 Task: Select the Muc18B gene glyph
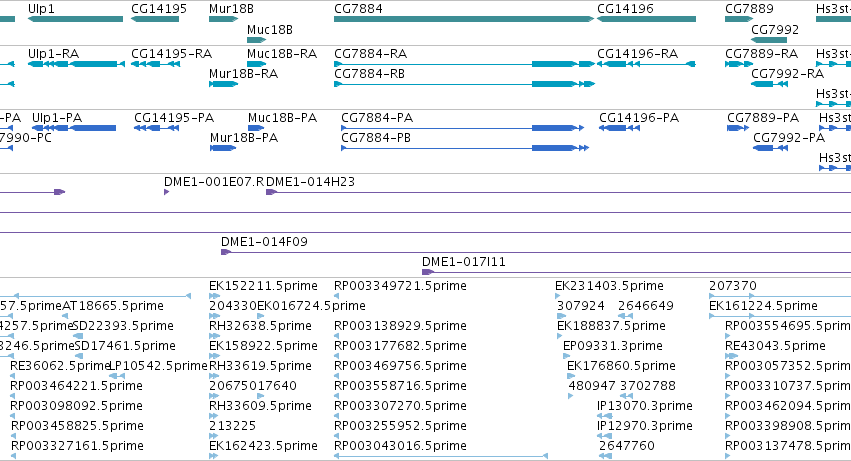coord(257,40)
